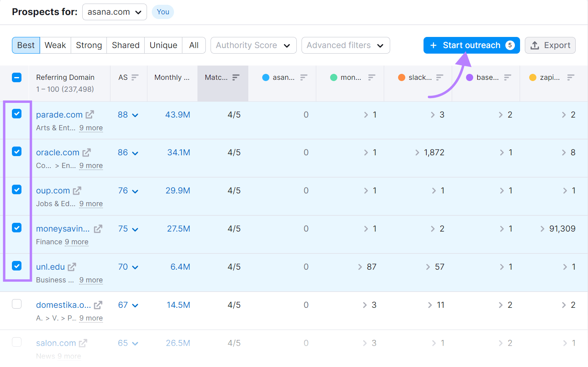Show 9 more categories for oup.com
Screen dimensions: 588x367
(x=91, y=204)
